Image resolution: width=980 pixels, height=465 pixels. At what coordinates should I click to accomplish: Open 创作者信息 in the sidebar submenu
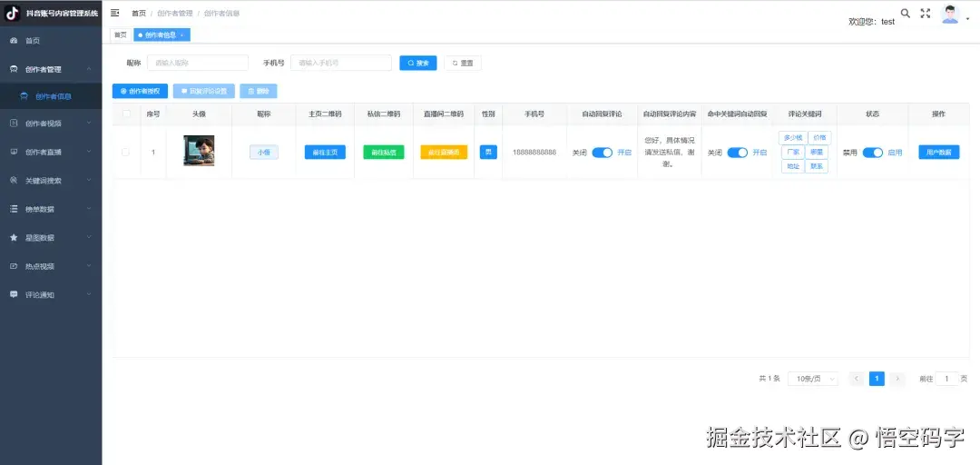click(x=51, y=96)
